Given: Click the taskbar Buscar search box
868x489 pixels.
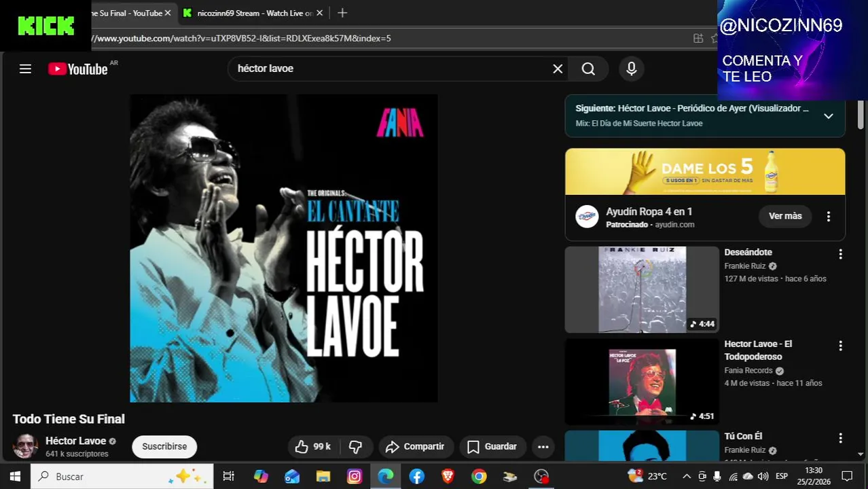Looking at the screenshot, I should [x=122, y=476].
